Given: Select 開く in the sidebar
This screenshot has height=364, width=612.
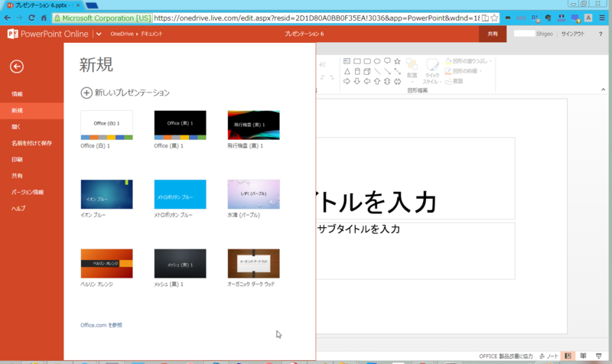Looking at the screenshot, I should [x=31, y=127].
